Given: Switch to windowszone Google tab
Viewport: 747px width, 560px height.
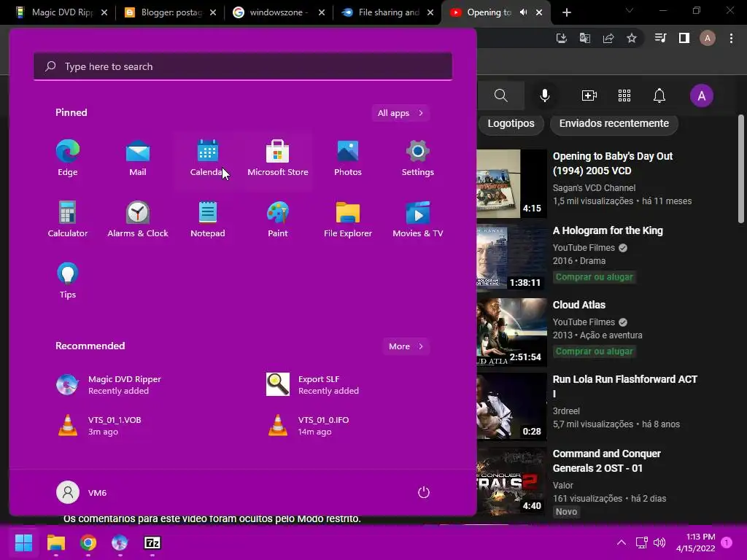Looking at the screenshot, I should [278, 12].
